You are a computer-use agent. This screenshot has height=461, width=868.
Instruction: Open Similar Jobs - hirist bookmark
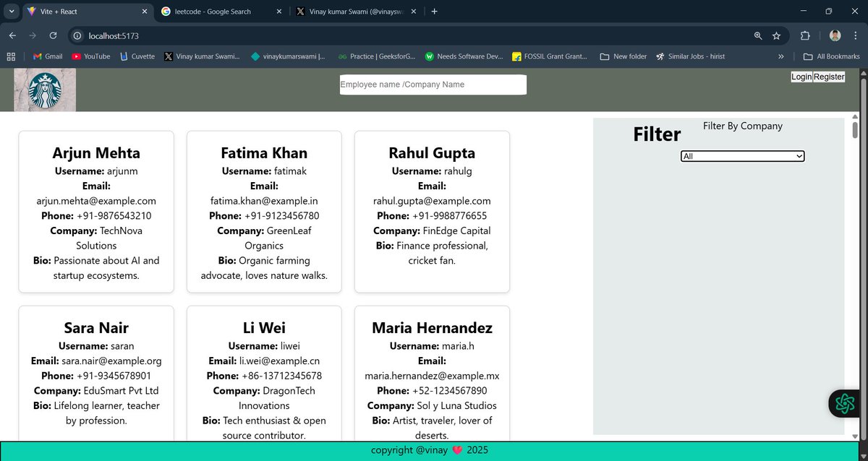[x=690, y=56]
